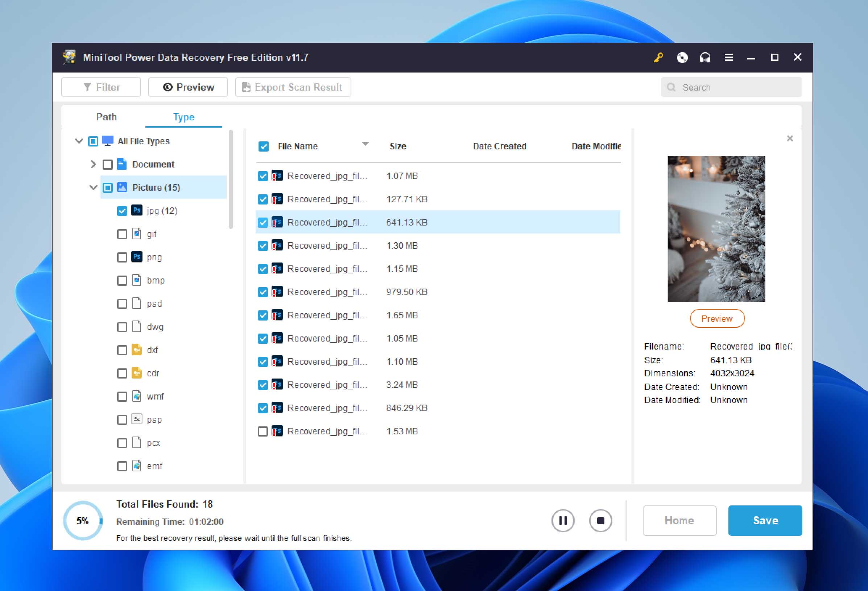Pause the scan

pyautogui.click(x=563, y=520)
